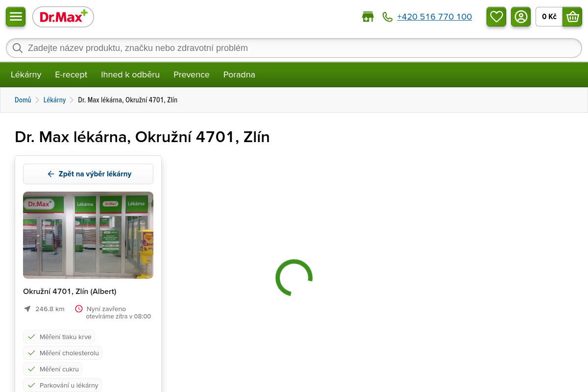Click the search magnifier icon
The height and width of the screenshot is (392, 588).
(x=18, y=48)
